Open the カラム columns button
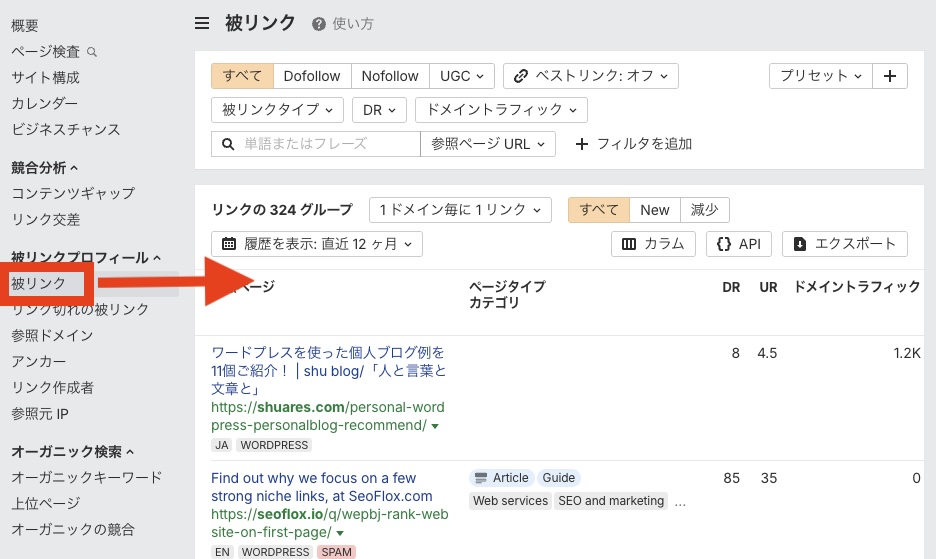The image size is (936, 559). click(653, 244)
